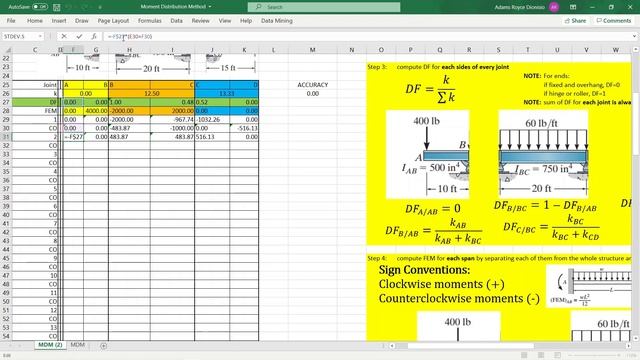Click cell with value 4000.00

click(x=96, y=111)
